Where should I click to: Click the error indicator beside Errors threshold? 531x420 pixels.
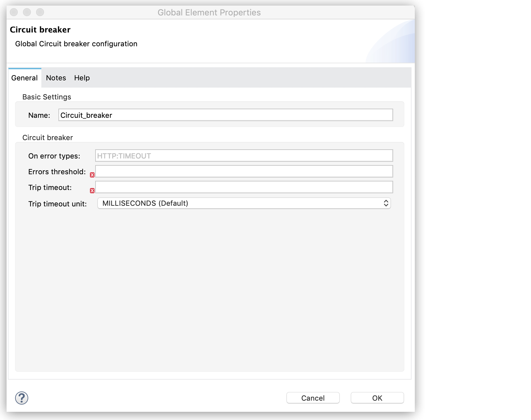pos(92,175)
